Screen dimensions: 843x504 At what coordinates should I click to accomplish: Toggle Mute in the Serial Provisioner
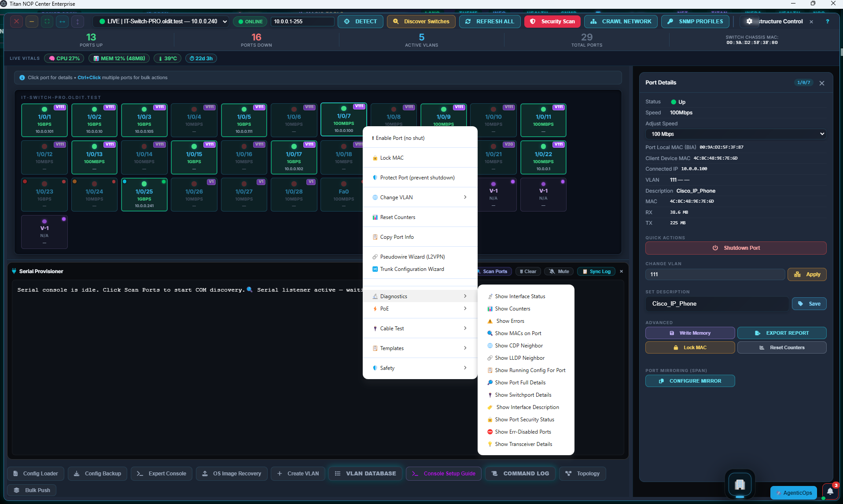pyautogui.click(x=559, y=271)
